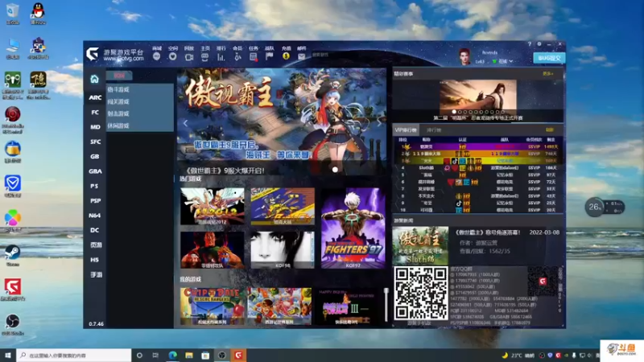Switch to the ROM tab
Screen dimensions: 644x362
point(119,76)
